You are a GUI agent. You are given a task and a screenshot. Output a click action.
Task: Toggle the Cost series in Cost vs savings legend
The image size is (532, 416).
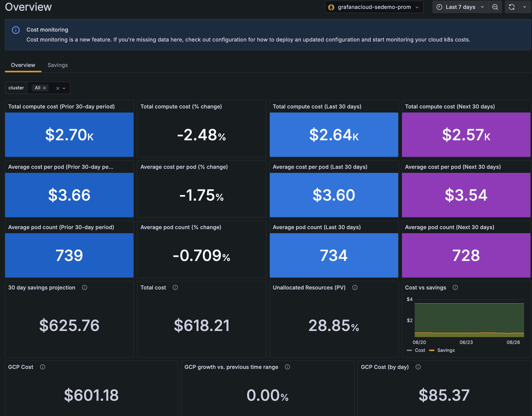coord(420,350)
